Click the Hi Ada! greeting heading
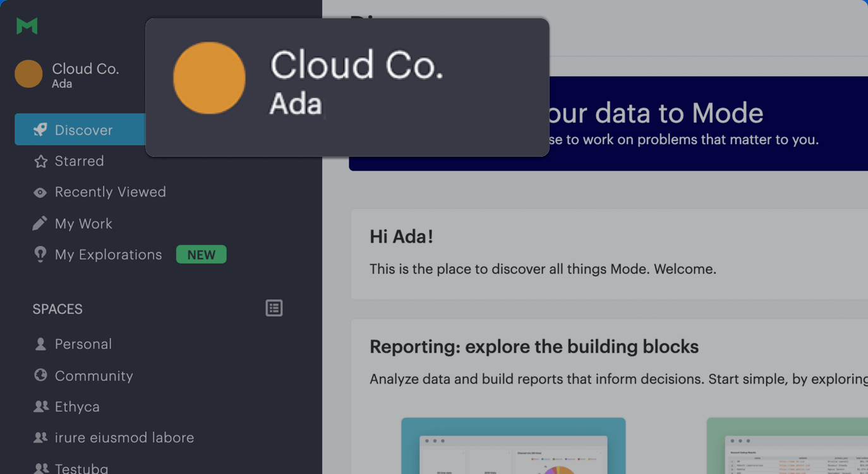The height and width of the screenshot is (474, 868). click(x=401, y=237)
